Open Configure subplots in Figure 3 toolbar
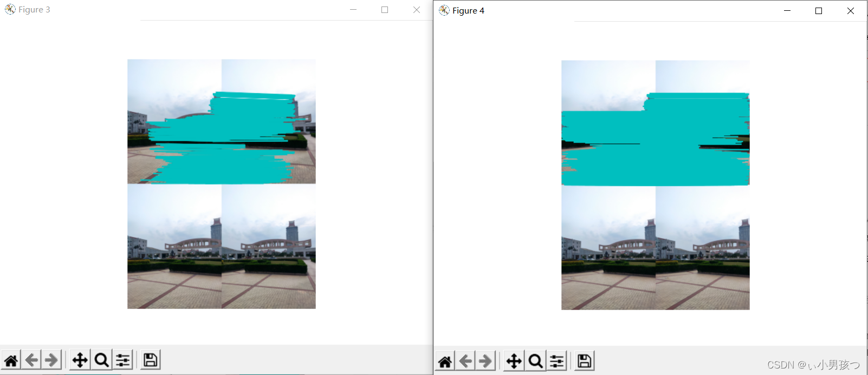The image size is (868, 375). [123, 360]
